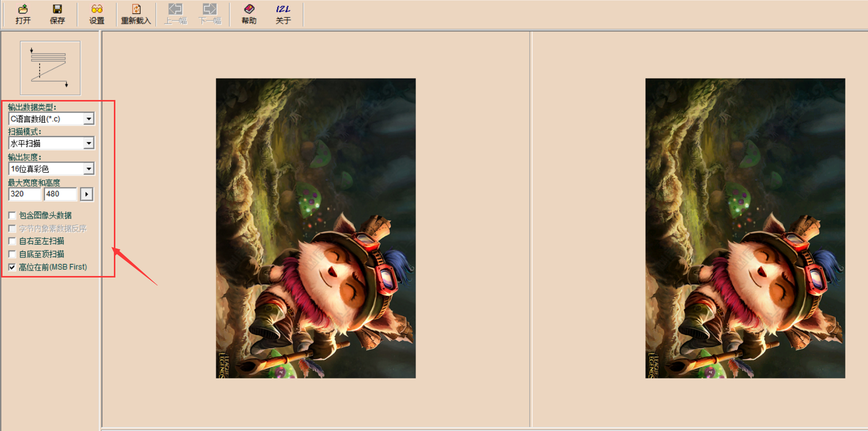The height and width of the screenshot is (431, 868).
Task: Go to previous image with 上一幅
Action: [175, 14]
